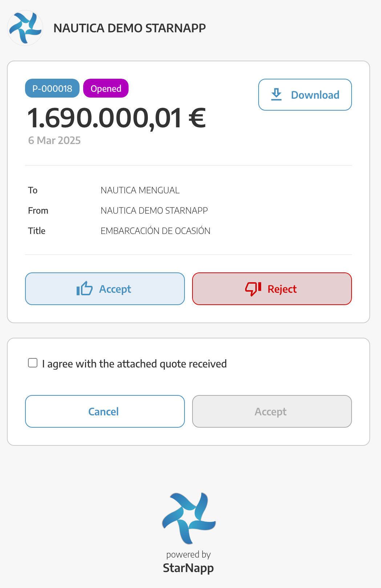Click the EMBARCACIÓN DE OCASIÓN title text

click(x=155, y=231)
